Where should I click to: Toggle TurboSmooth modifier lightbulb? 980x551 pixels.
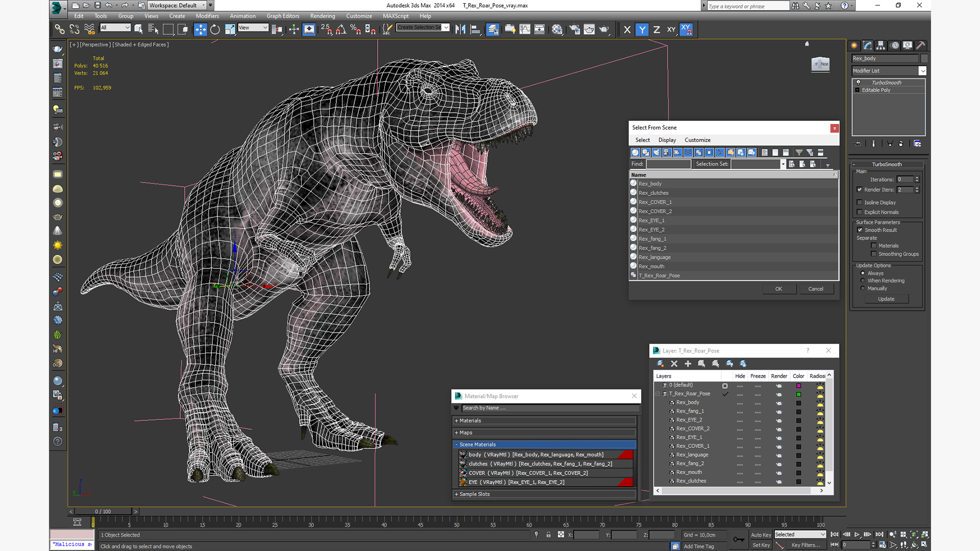(x=859, y=83)
